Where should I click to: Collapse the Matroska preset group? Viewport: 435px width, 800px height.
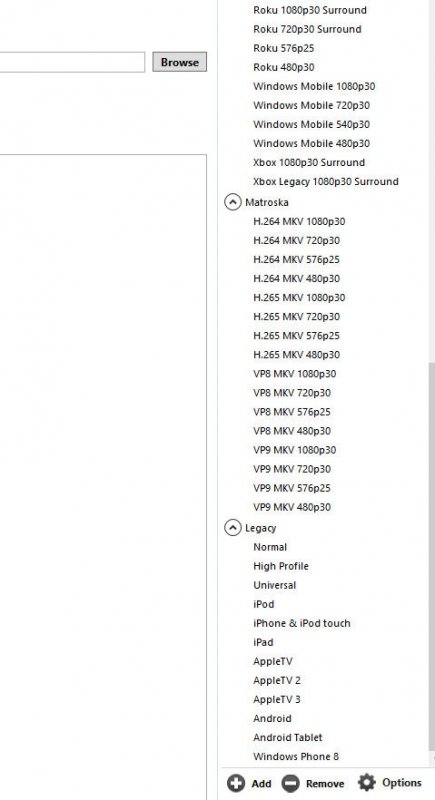[x=233, y=202]
